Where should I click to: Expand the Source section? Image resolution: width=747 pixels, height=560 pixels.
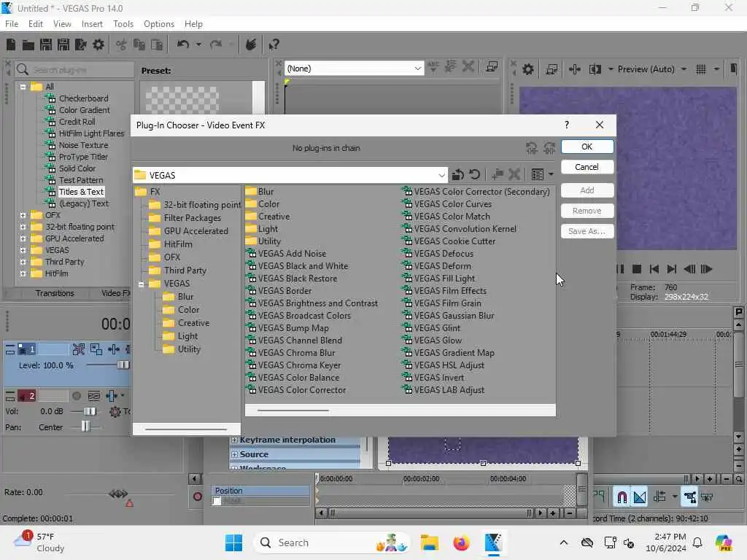(234, 455)
